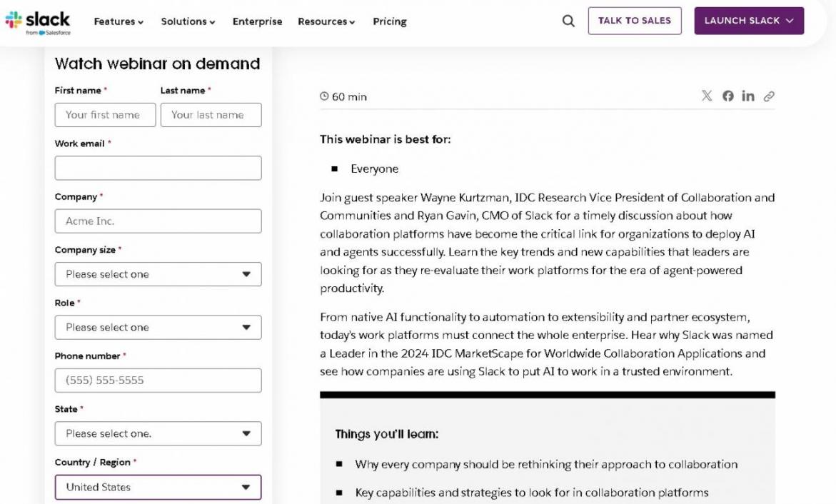Copy webinar link icon

pos(768,96)
